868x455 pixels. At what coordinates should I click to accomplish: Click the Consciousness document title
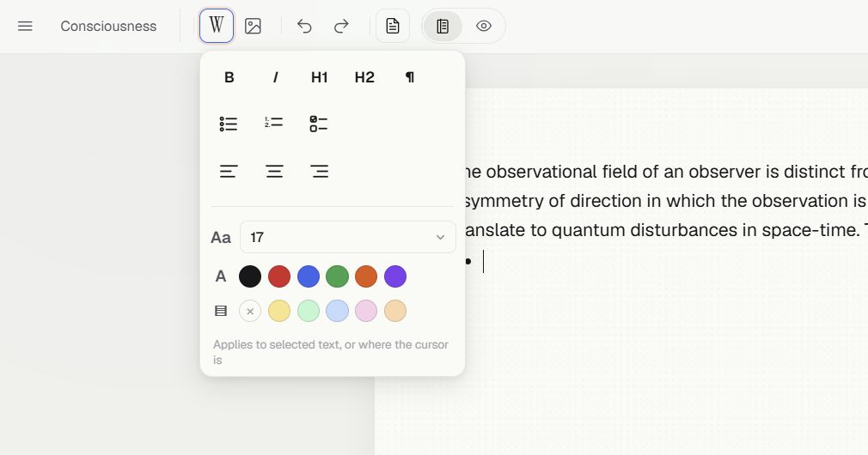tap(108, 26)
